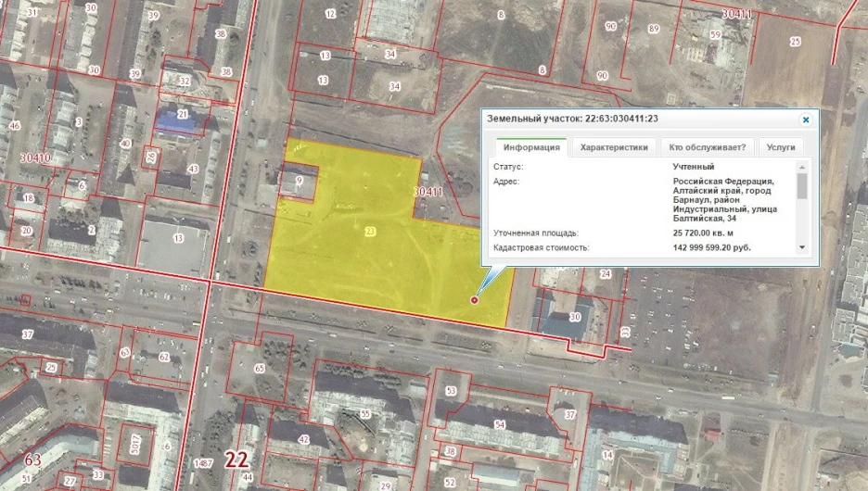
Task: Switch to the Характеристики tab
Action: point(614,146)
